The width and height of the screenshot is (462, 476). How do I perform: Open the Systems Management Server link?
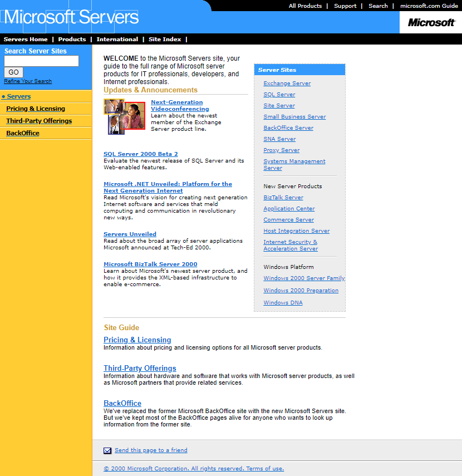click(294, 165)
